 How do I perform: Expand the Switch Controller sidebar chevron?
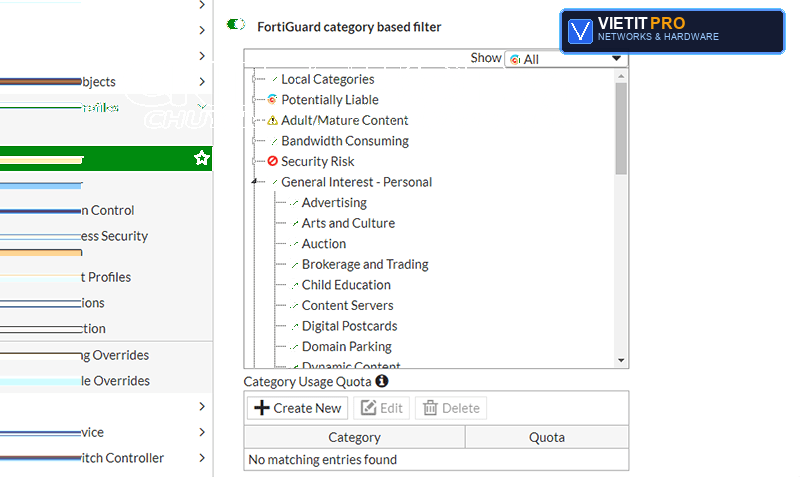202,458
